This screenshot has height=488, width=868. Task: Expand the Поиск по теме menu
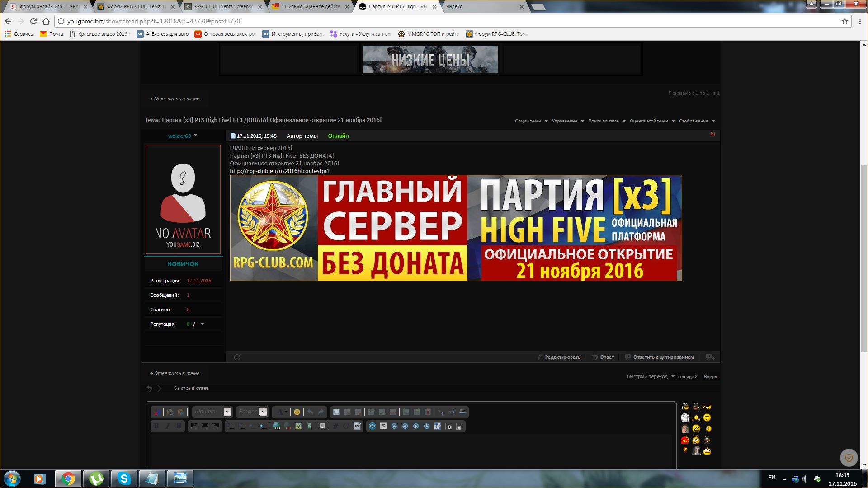click(607, 121)
